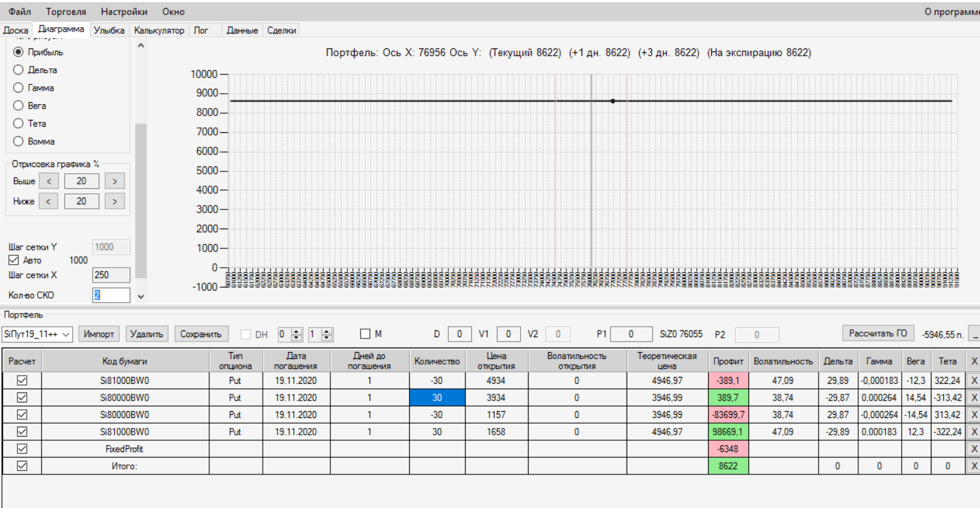This screenshot has width=980, height=508.
Task: Increase the Ниже percentage with right arrow
Action: click(x=115, y=201)
